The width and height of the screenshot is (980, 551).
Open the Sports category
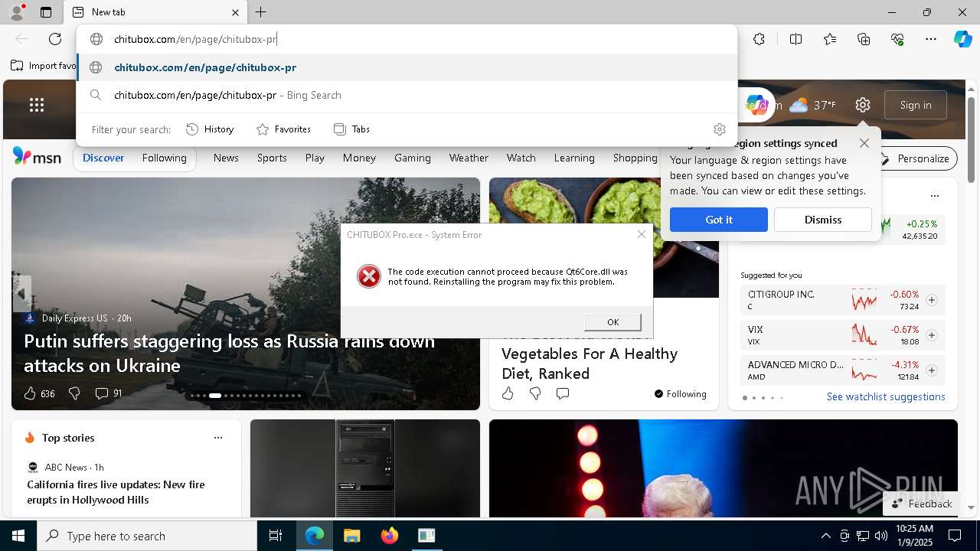click(x=272, y=158)
